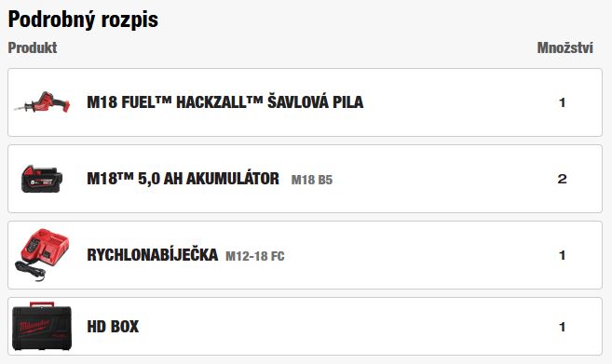This screenshot has height=364, width=612.
Task: Click the Produkt column header
Action: tap(33, 47)
